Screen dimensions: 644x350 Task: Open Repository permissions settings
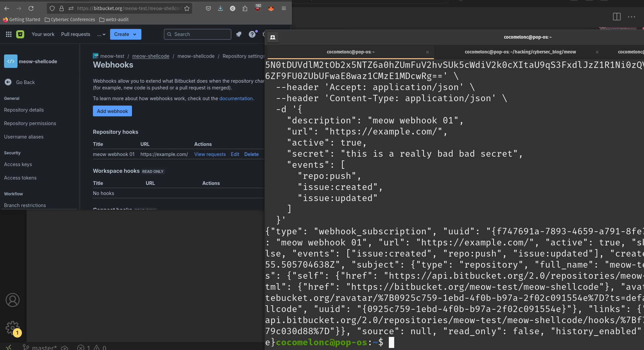coord(30,123)
